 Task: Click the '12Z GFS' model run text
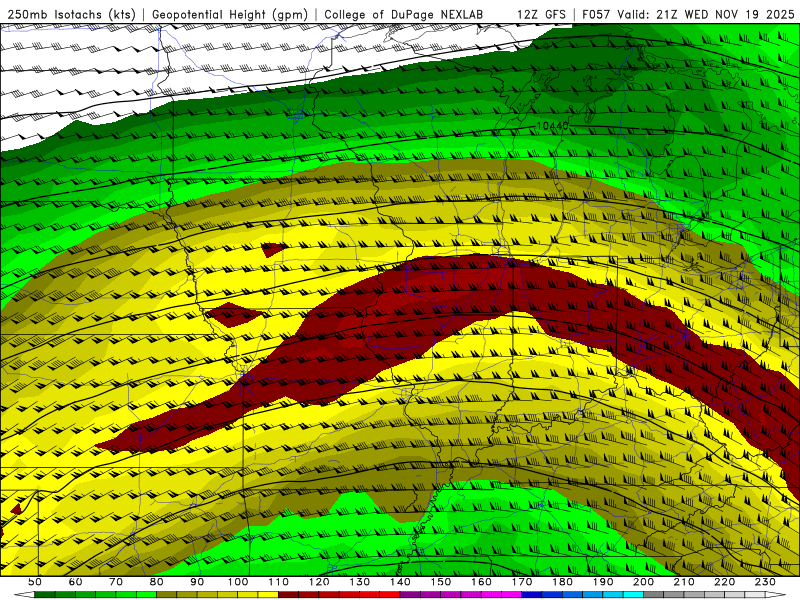tap(541, 15)
